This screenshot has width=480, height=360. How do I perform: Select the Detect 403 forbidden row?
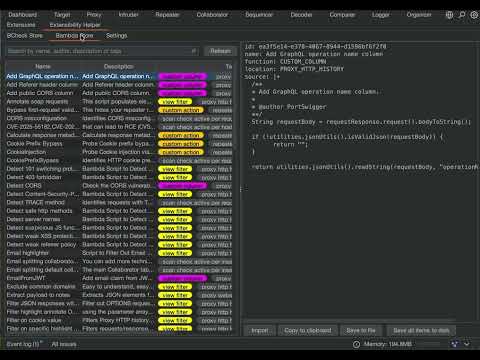point(119,177)
